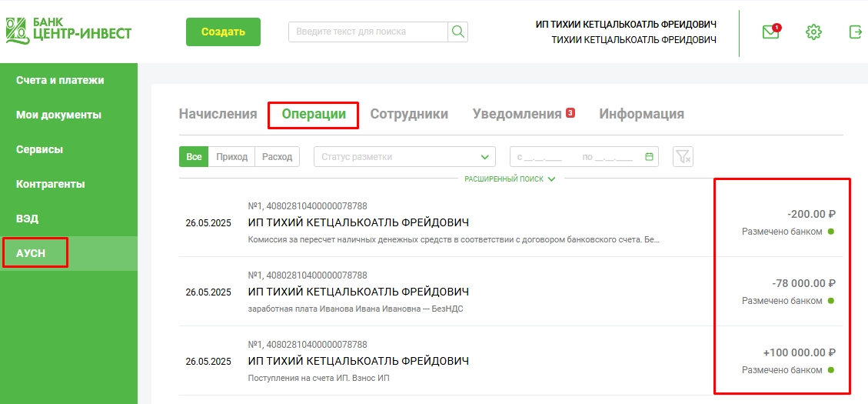Click the Уведомления badge showing 3
Image resolution: width=868 pixels, height=404 pixels.
[x=570, y=113]
